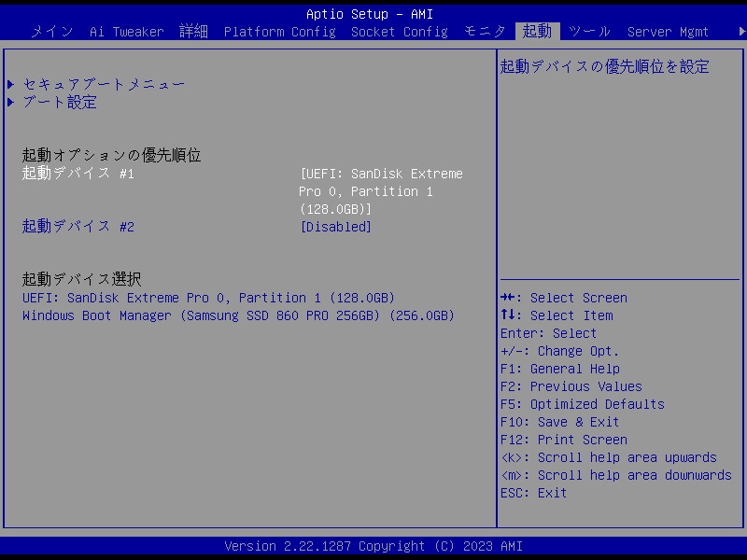The height and width of the screenshot is (560, 747).
Task: Click Version 2.22.1287 copyright footer
Action: (x=373, y=546)
